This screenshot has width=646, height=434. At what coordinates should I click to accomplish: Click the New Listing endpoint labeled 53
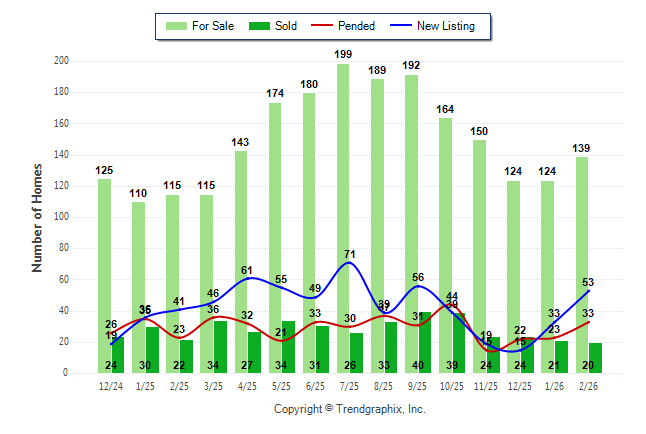point(589,291)
